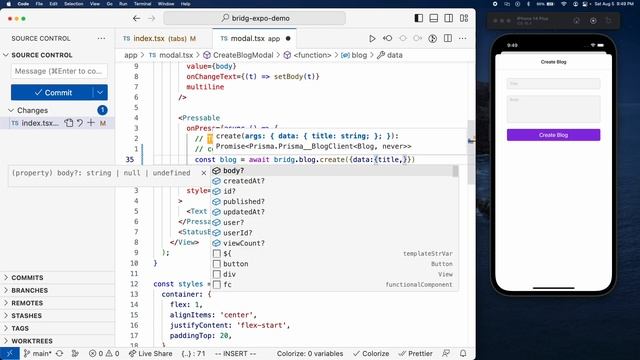Open remote window status bar icon
This screenshot has height=360, width=640.
(10, 353)
